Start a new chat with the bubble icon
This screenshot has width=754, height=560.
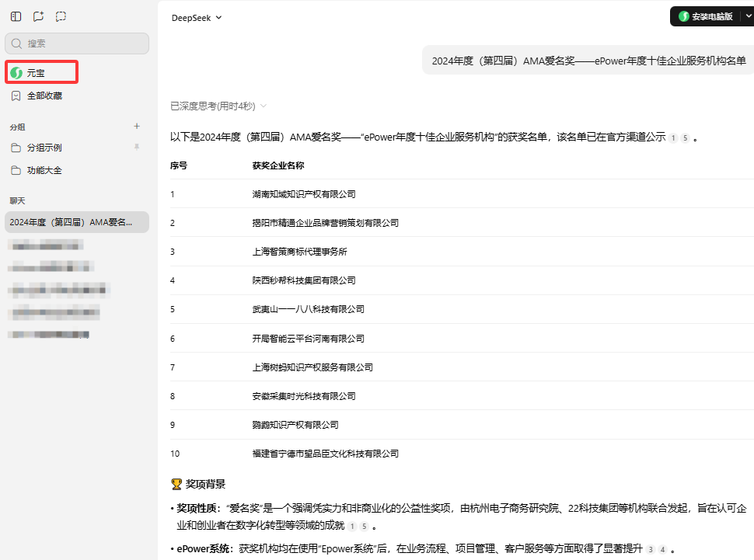pos(39,16)
